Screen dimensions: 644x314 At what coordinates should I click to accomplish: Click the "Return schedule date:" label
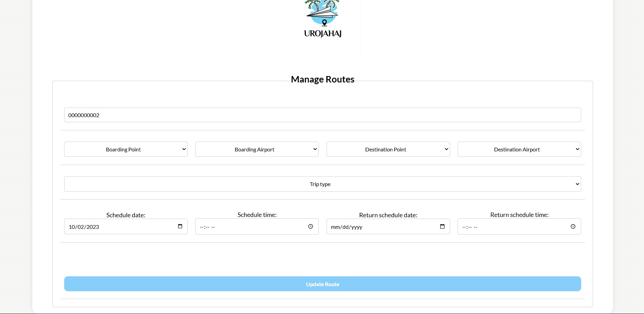tap(388, 215)
